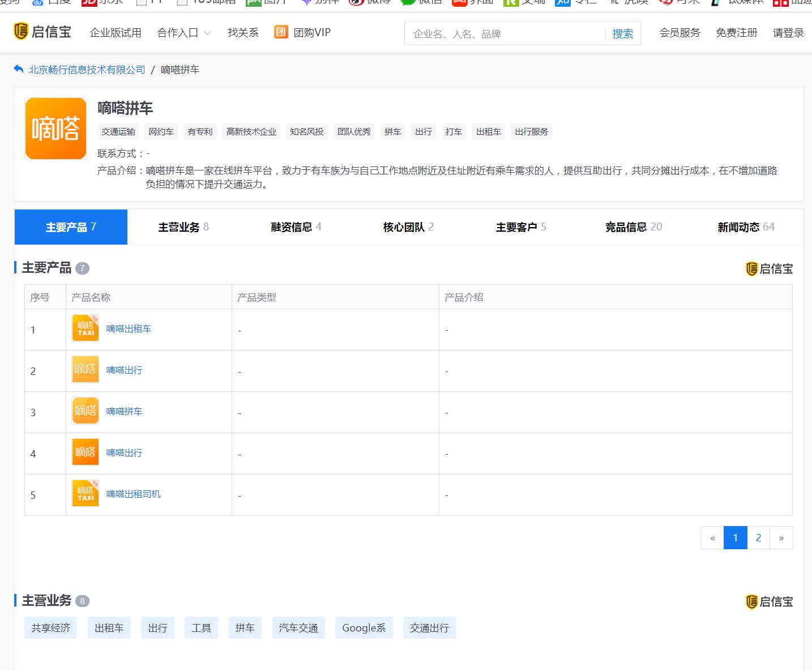Open 嘀嗒出行 link in row 2
This screenshot has height=671, width=812.
point(124,370)
